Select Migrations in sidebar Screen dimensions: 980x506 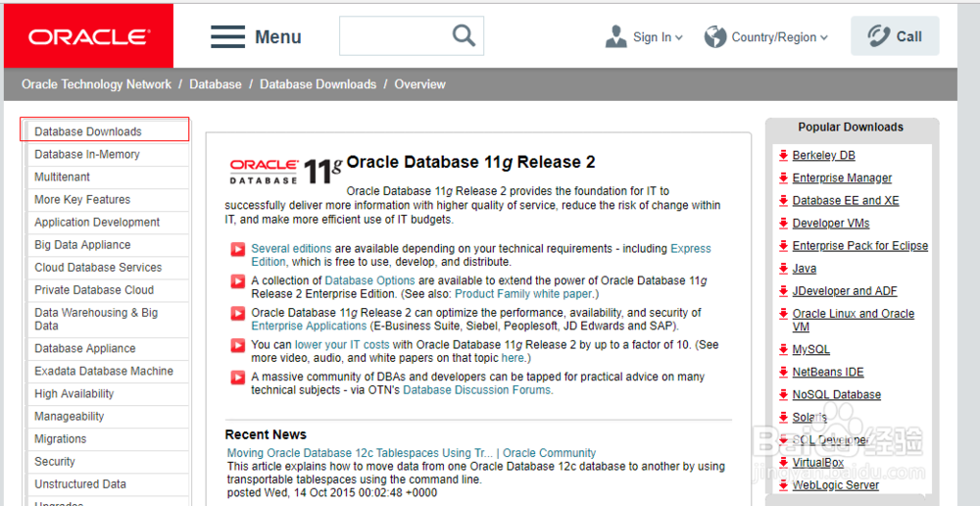click(60, 438)
